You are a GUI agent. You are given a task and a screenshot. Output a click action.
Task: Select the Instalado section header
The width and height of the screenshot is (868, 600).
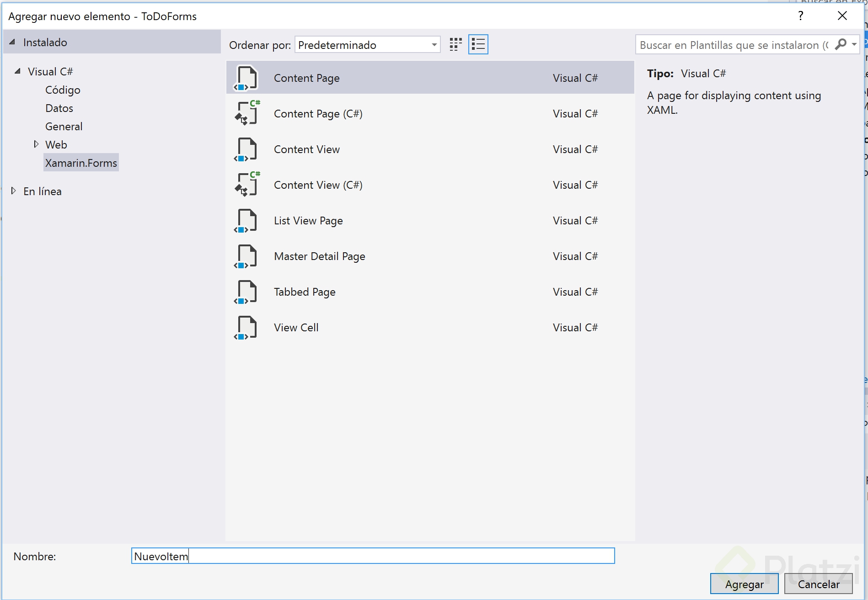pos(112,42)
